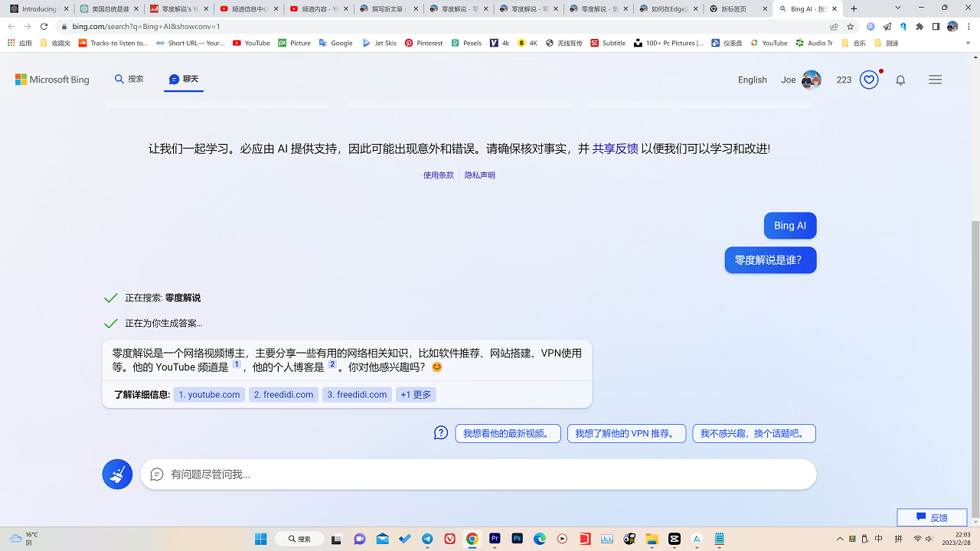Viewport: 980px width, 551px height.
Task: Open a new browser tab with plus
Action: click(854, 8)
